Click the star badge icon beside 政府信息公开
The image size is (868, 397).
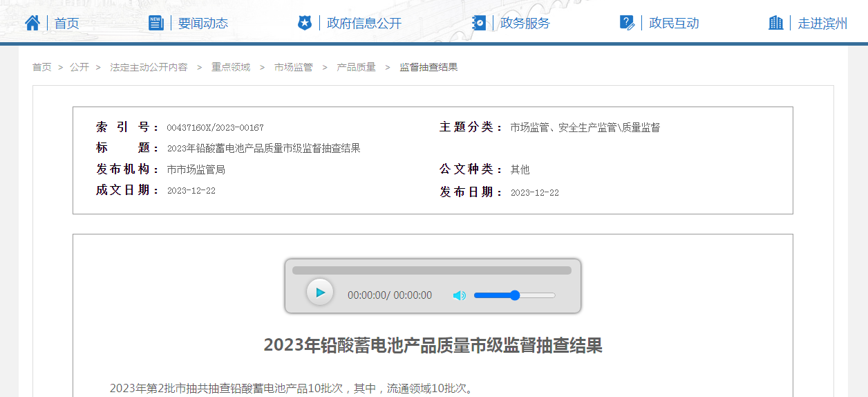click(305, 23)
